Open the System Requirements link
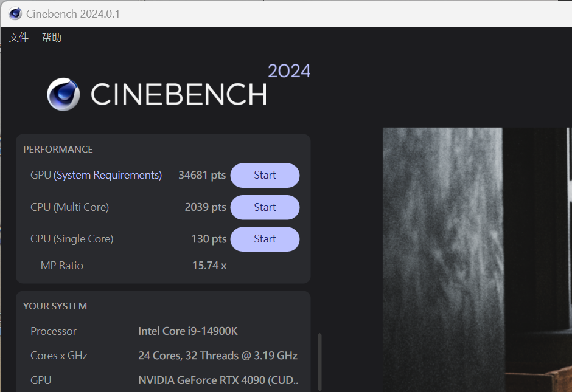Image resolution: width=572 pixels, height=392 pixels. point(108,175)
